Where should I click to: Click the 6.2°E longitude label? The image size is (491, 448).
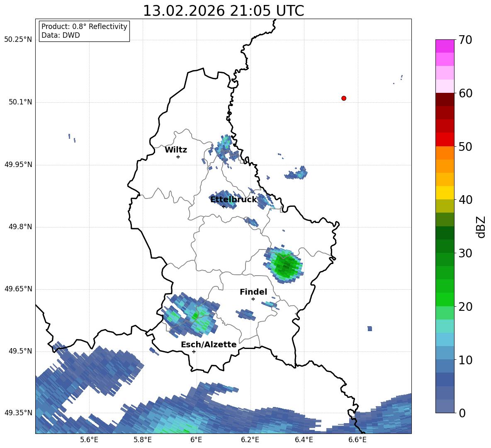pos(250,440)
